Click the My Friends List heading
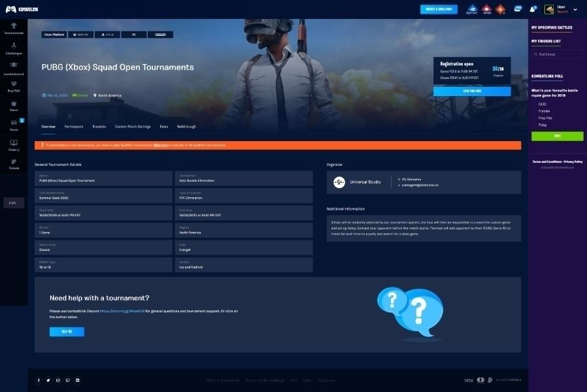The image size is (587, 392). 546,41
